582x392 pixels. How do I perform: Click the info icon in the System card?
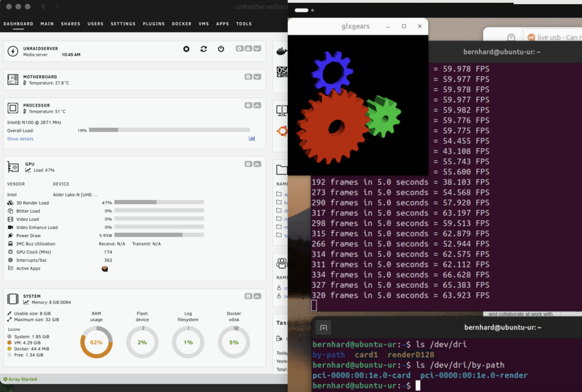pos(249,296)
